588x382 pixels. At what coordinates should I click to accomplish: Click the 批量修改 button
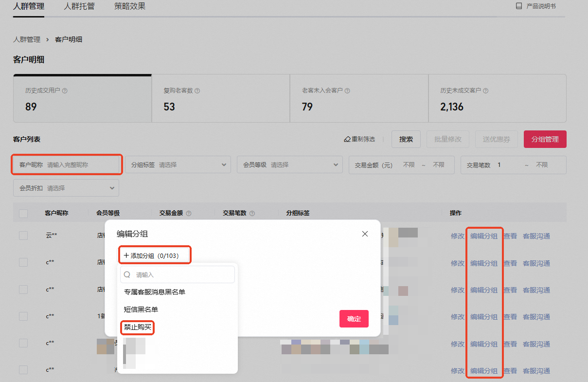(448, 139)
